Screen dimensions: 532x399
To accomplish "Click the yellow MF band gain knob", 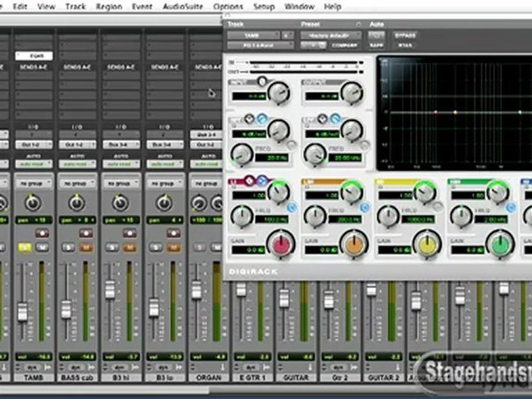I will tap(427, 244).
